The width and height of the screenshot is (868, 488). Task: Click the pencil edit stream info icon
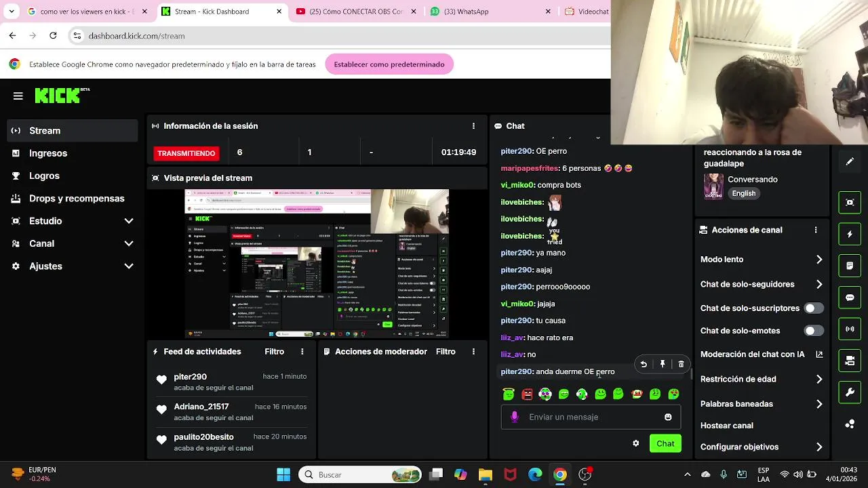(x=850, y=162)
